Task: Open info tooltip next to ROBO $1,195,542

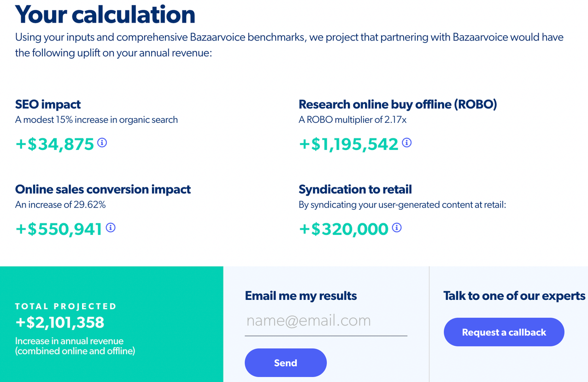Action: [x=406, y=143]
